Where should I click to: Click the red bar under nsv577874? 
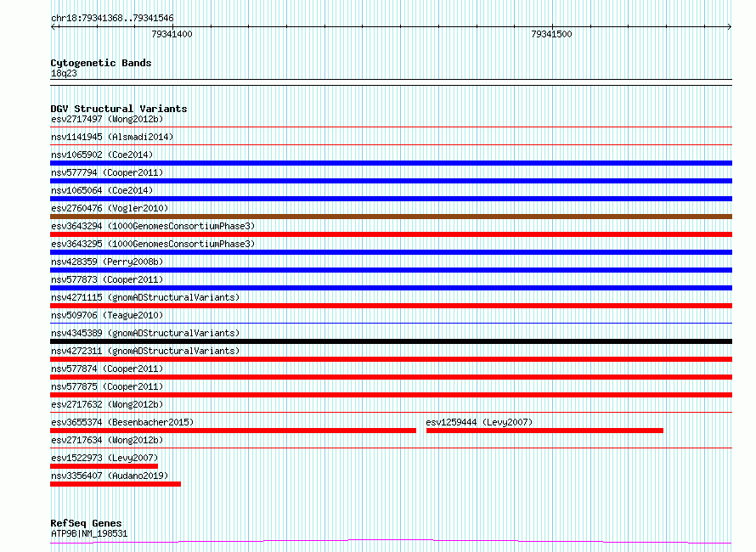tap(391, 377)
